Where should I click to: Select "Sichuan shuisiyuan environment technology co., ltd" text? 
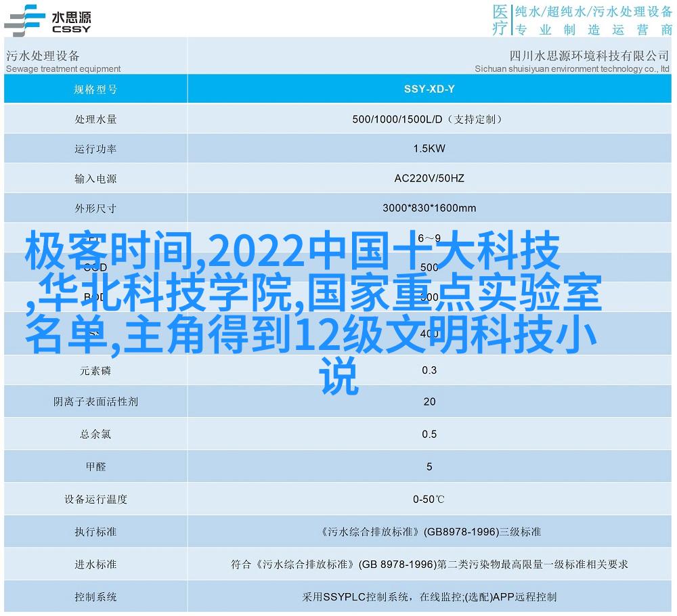[572, 68]
